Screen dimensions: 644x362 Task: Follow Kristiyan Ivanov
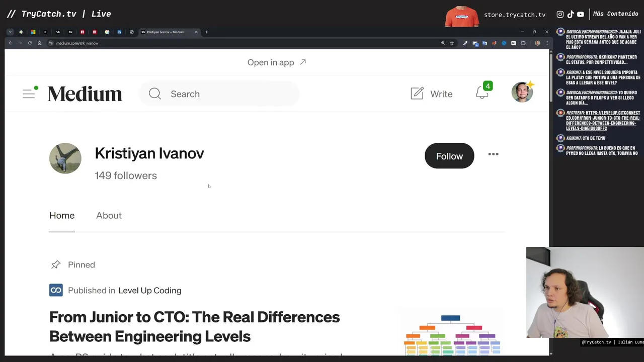click(449, 156)
